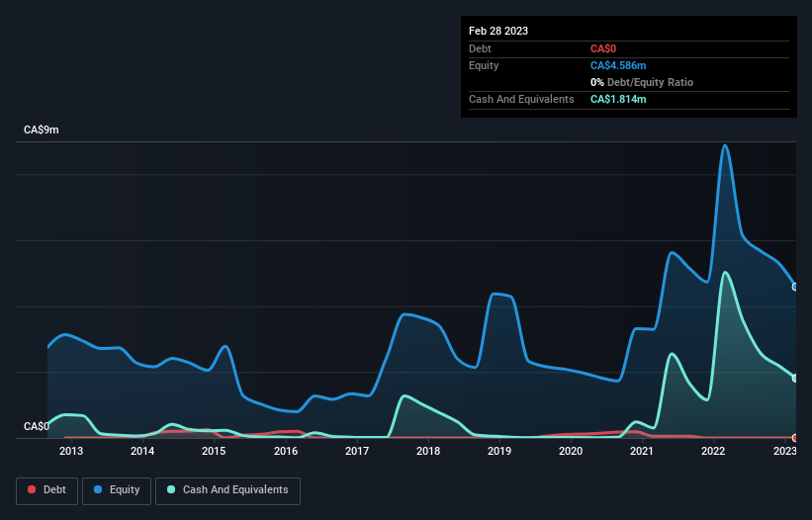812x520 pixels.
Task: Click the CA$9m y-axis label
Action: coord(42,130)
